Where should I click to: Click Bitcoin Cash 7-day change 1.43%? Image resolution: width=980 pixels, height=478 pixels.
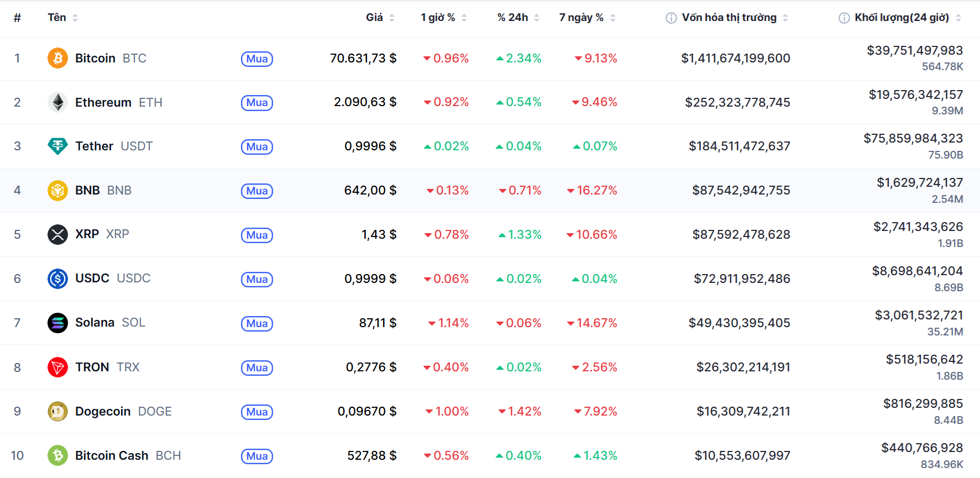595,455
